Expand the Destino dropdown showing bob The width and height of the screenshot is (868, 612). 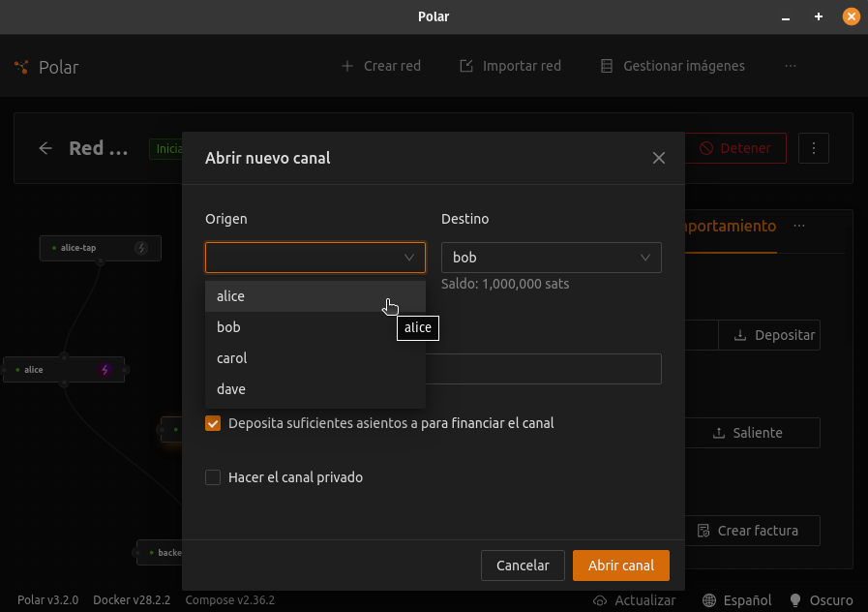(x=551, y=258)
